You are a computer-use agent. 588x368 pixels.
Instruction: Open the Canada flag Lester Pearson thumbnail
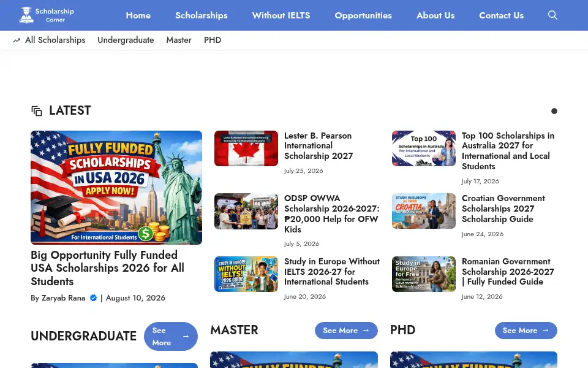[246, 148]
